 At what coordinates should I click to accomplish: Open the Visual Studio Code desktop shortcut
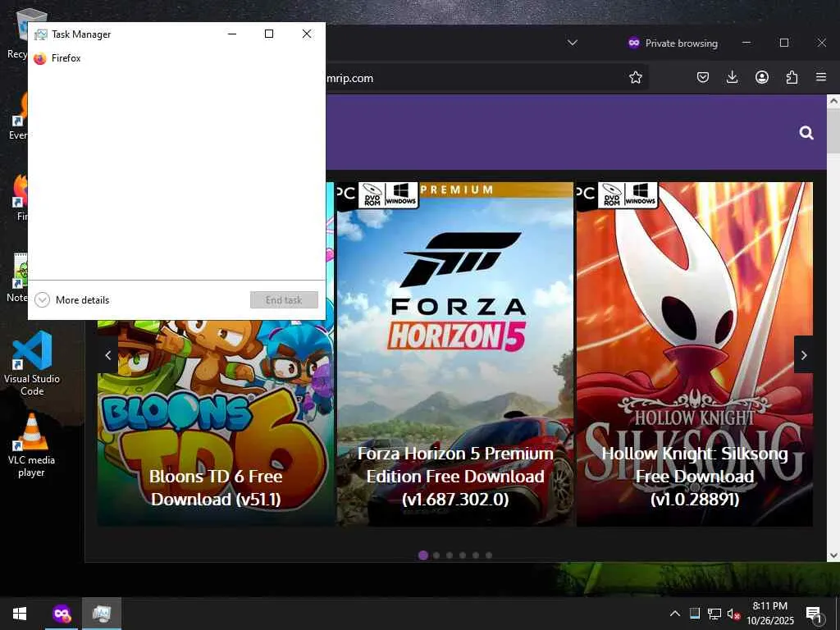pos(32,363)
